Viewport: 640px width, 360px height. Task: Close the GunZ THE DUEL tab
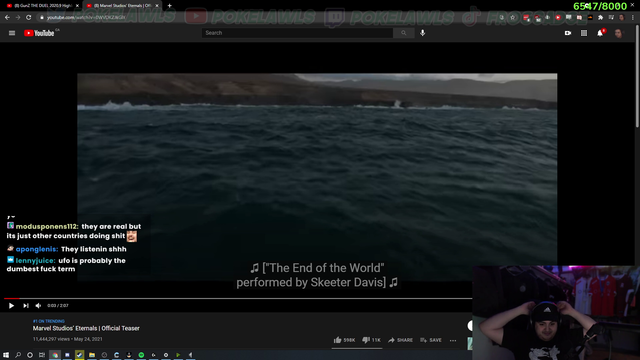coord(77,6)
